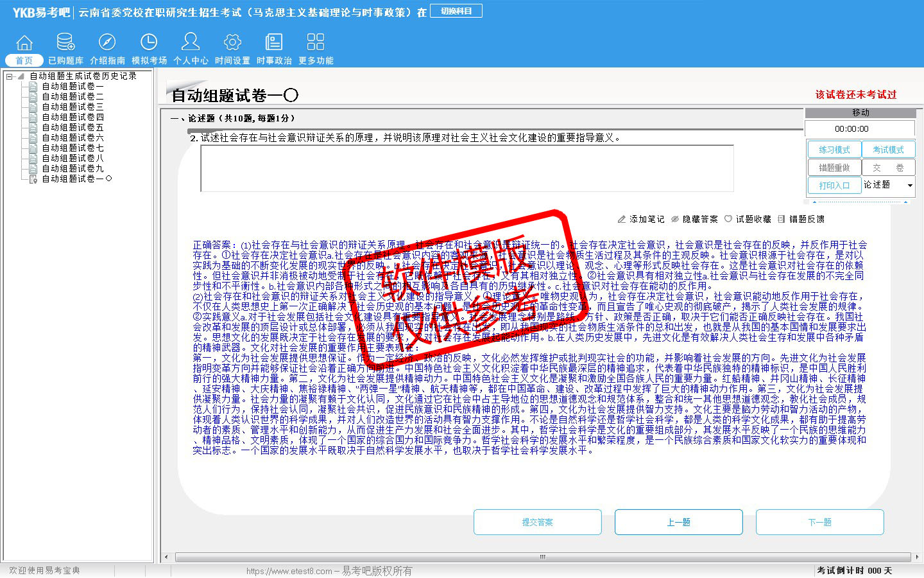
Task: Click the 提交答案 submit answer button
Action: [537, 522]
